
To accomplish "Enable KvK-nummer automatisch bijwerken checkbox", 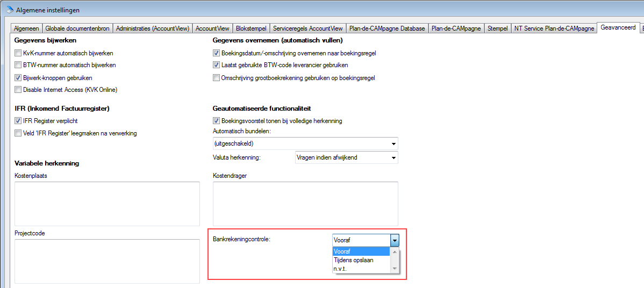I will click(x=18, y=53).
